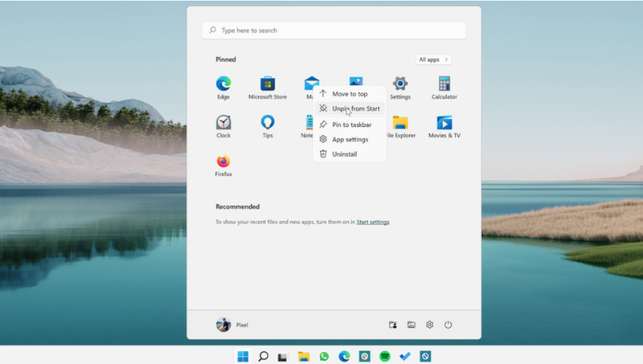643x364 pixels.
Task: Expand the All apps list
Action: pos(434,59)
